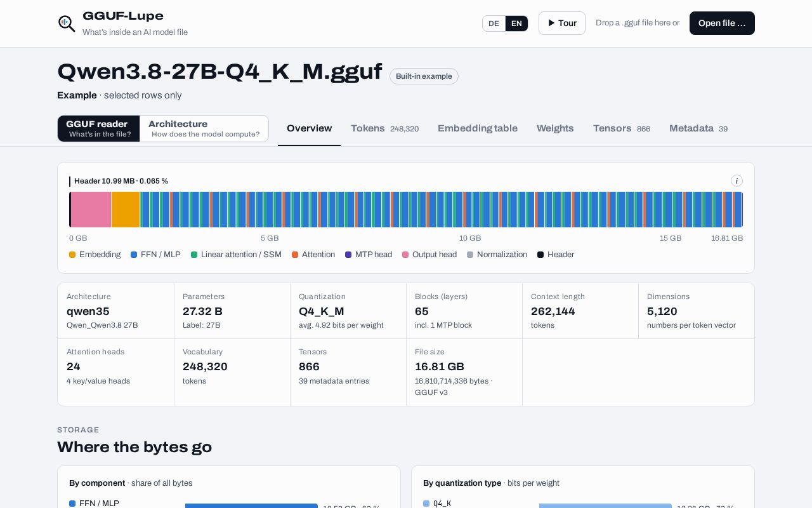Click the Attention legend entry
This screenshot has height=508, width=812.
[313, 255]
